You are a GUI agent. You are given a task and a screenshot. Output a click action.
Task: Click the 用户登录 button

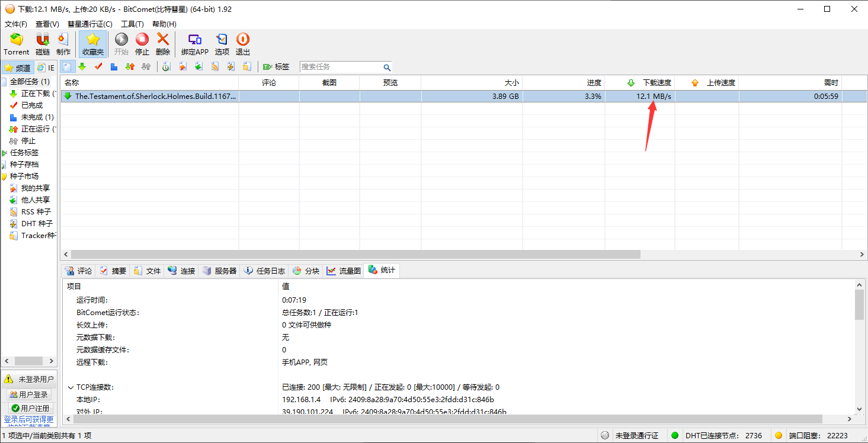(28, 394)
